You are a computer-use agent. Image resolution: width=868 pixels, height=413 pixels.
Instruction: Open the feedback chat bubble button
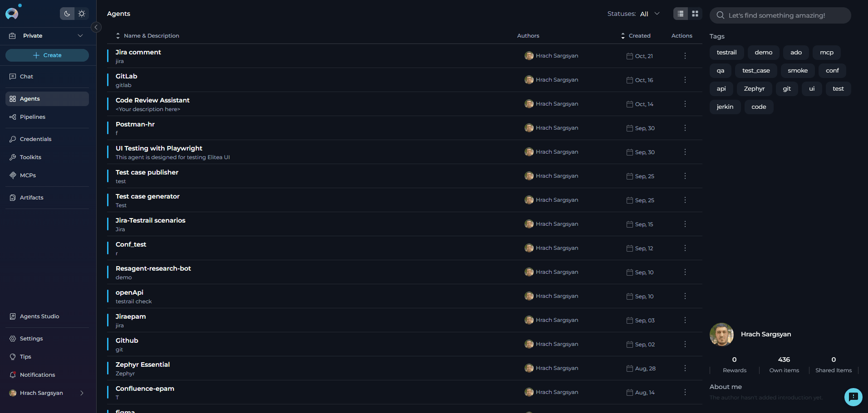[853, 397]
